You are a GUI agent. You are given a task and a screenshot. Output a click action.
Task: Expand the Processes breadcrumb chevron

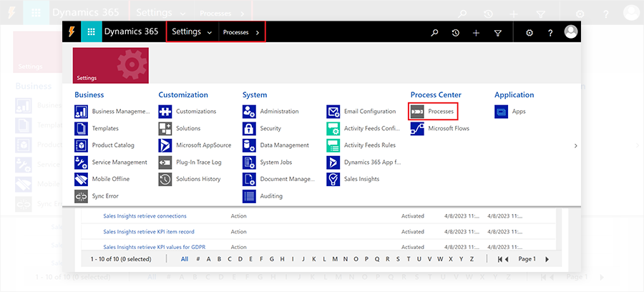point(258,33)
